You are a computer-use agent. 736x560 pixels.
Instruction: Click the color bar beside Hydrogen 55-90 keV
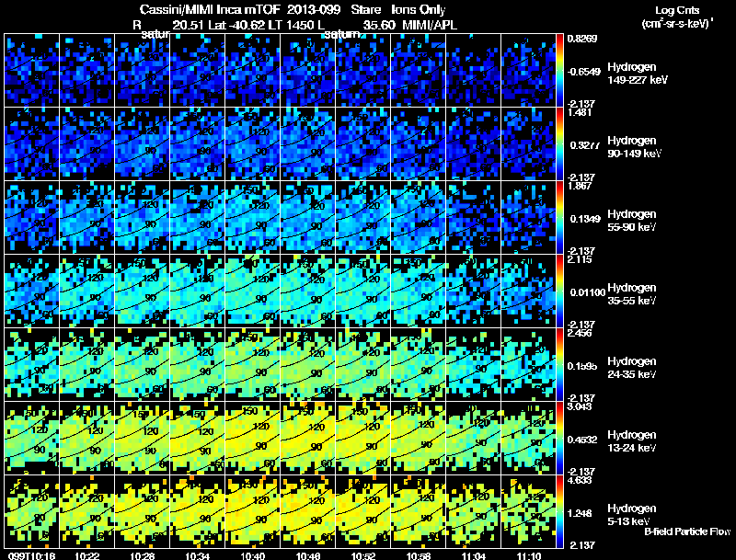click(x=559, y=218)
